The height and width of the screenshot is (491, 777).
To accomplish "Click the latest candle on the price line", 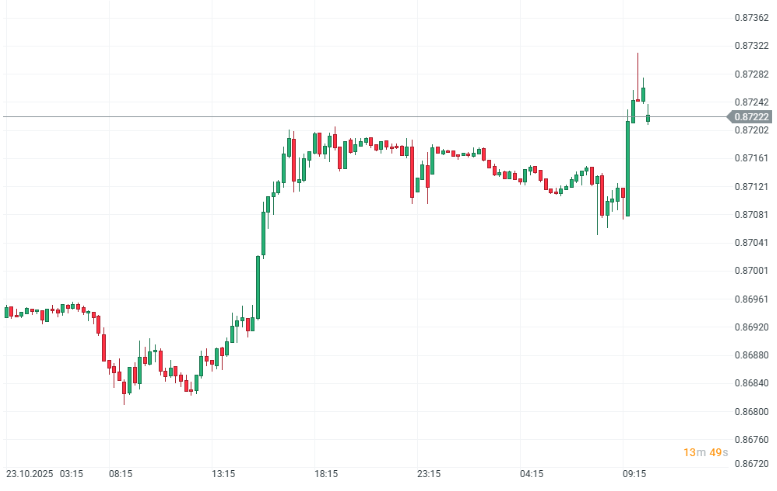I will [x=649, y=118].
